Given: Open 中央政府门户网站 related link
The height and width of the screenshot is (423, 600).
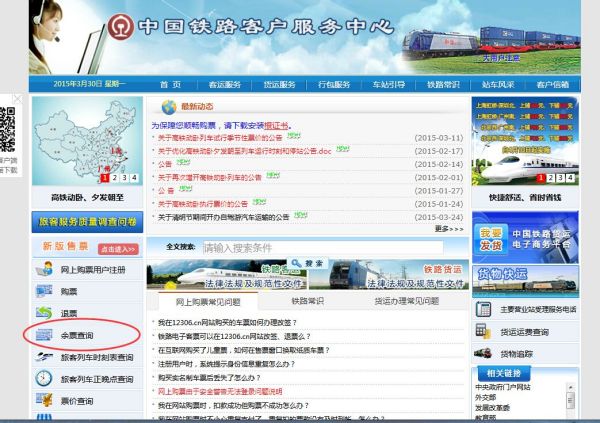Looking at the screenshot, I should click(x=502, y=387).
